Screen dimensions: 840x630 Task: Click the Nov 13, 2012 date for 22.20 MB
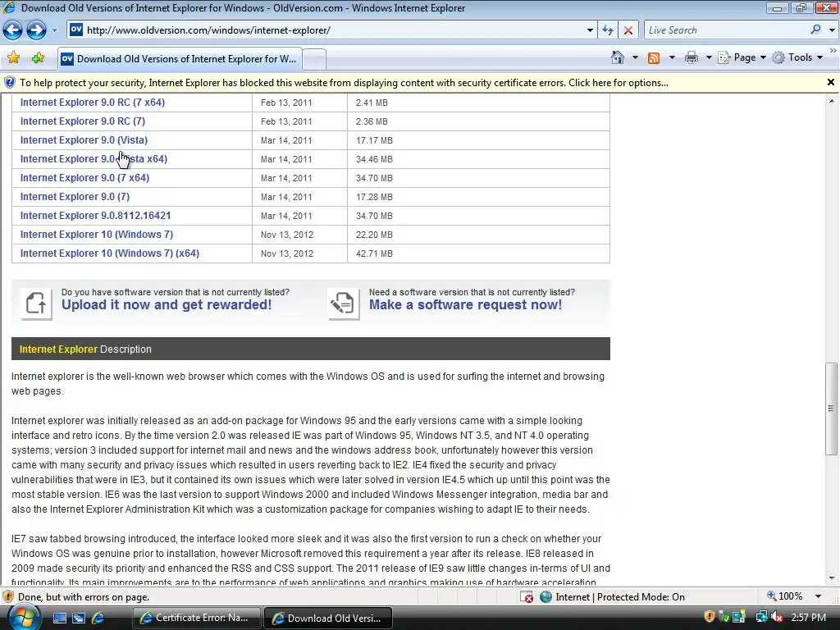click(x=287, y=235)
